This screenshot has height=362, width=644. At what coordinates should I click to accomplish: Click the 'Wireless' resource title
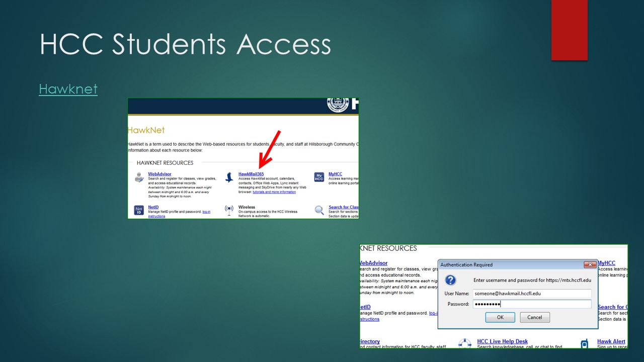[x=247, y=207]
